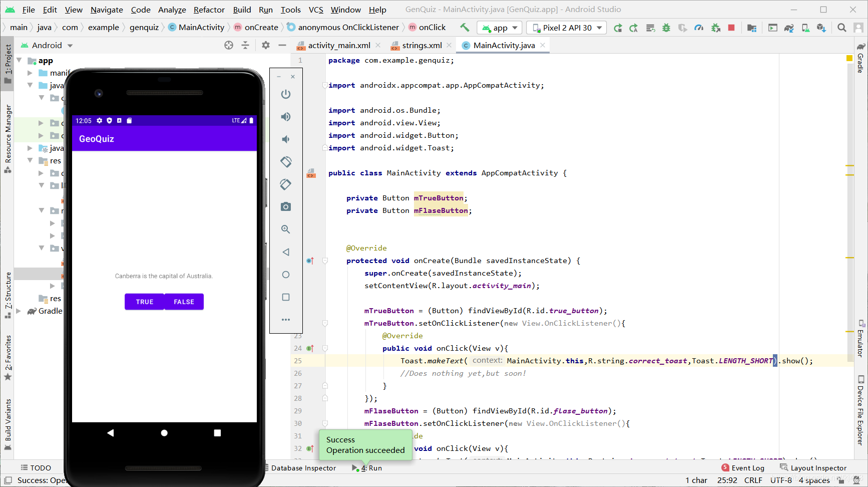Open the Pixel 2 API 30 device dropdown
The height and width of the screenshot is (487, 868).
pyautogui.click(x=567, y=28)
